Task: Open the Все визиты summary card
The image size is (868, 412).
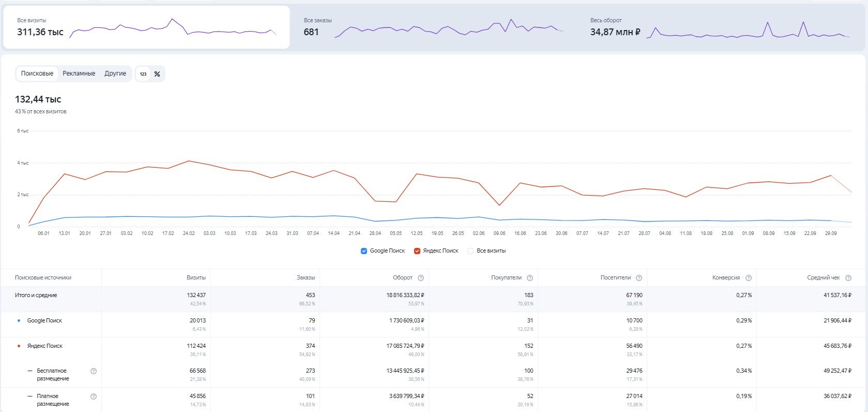Action: (146, 27)
